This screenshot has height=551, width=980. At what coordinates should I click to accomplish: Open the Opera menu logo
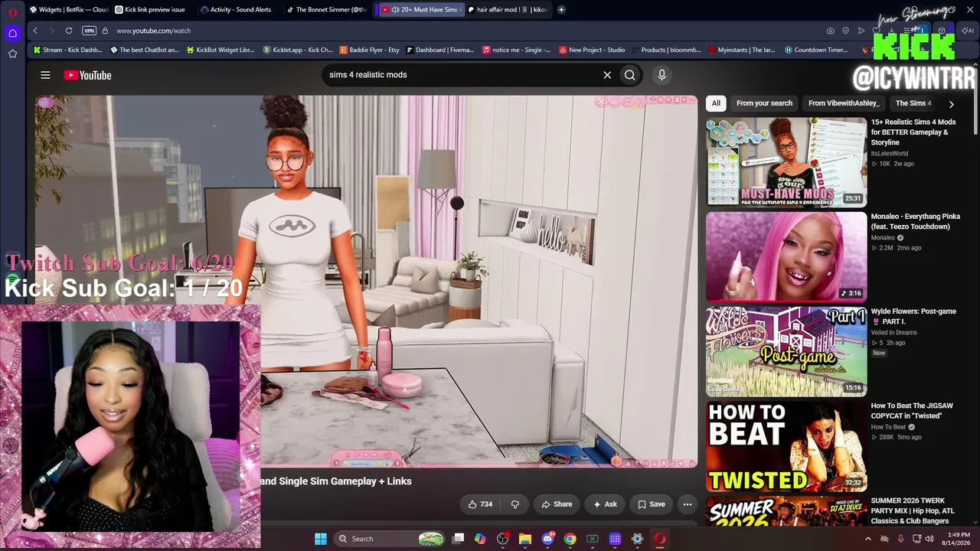pos(12,13)
